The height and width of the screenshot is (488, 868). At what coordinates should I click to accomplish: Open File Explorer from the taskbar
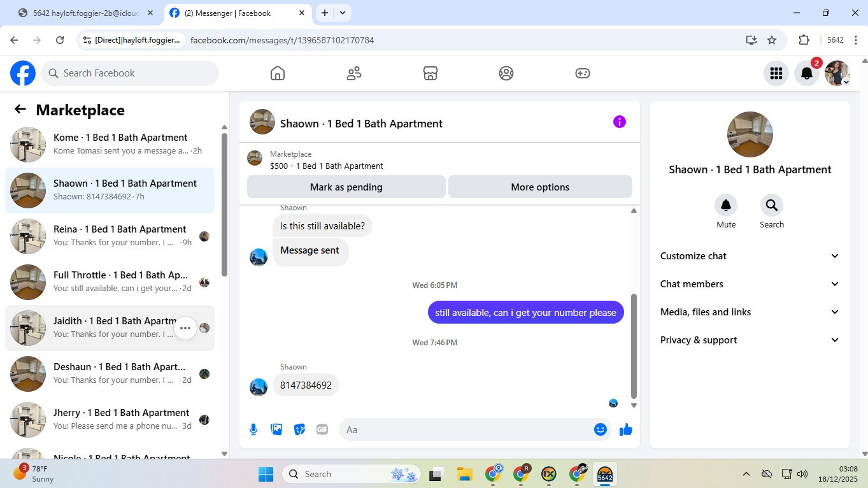(464, 474)
